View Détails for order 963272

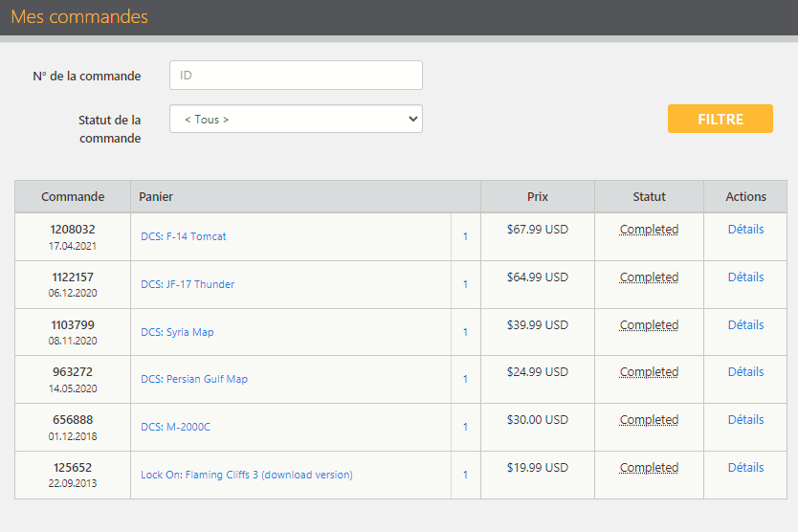pyautogui.click(x=745, y=371)
